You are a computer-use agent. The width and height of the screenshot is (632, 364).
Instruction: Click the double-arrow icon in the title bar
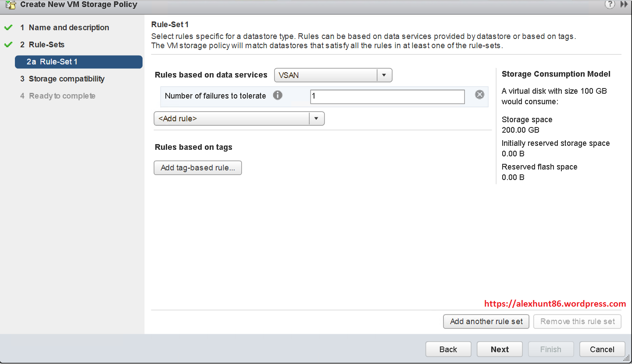pos(624,4)
